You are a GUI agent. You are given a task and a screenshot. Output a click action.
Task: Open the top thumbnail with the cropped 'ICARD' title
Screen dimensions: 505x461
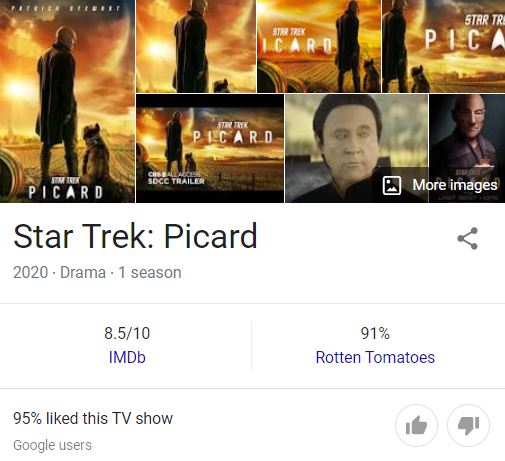click(x=319, y=46)
